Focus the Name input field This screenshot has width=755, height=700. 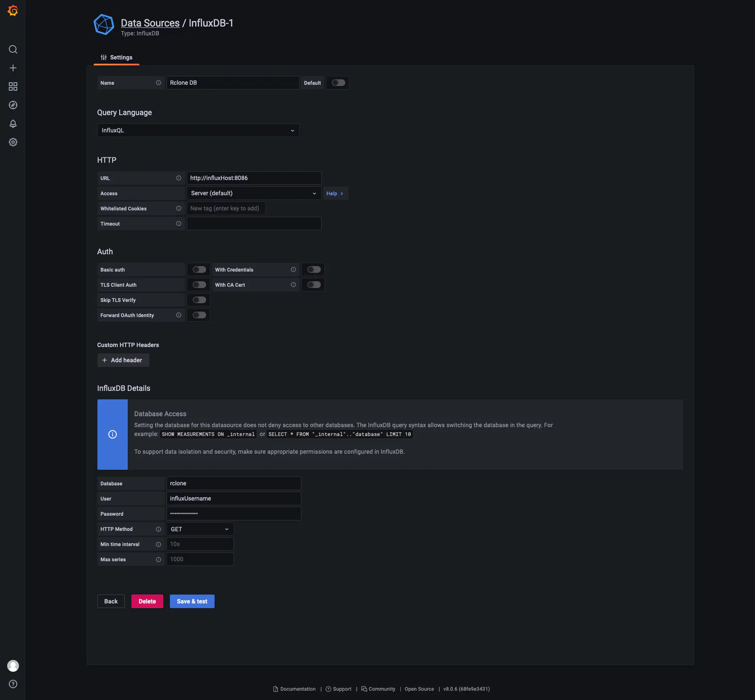233,83
